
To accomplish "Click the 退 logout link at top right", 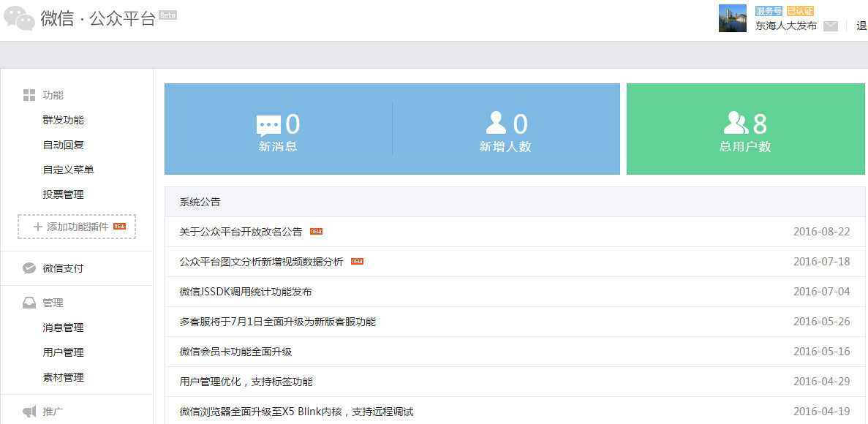I will [862, 26].
